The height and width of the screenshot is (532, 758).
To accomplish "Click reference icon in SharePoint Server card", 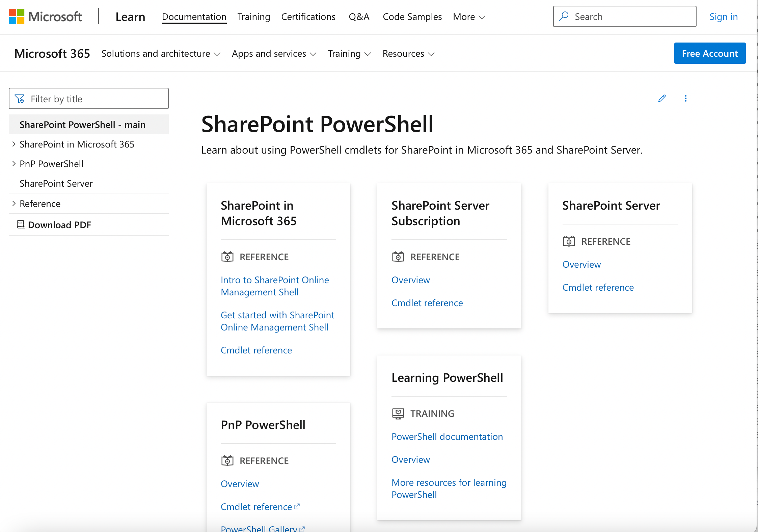I will (569, 241).
